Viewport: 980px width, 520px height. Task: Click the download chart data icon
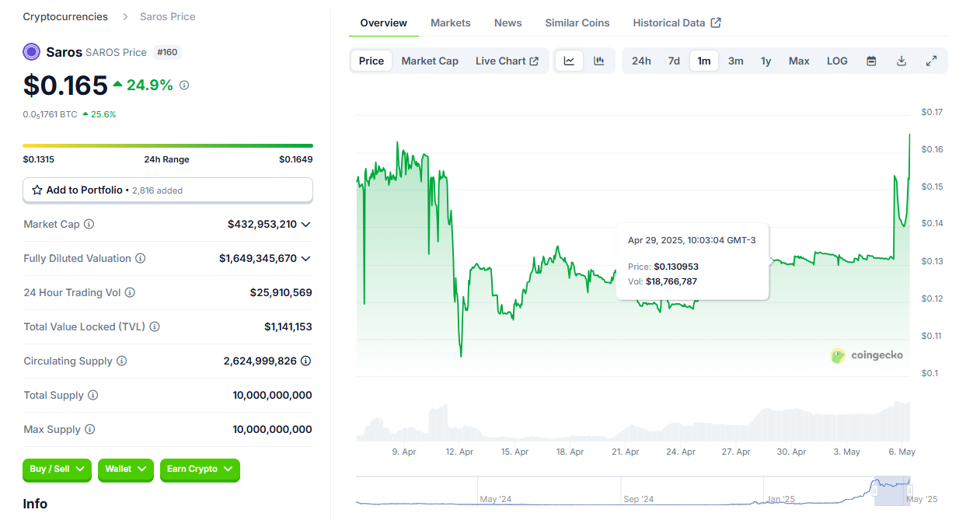tap(902, 61)
